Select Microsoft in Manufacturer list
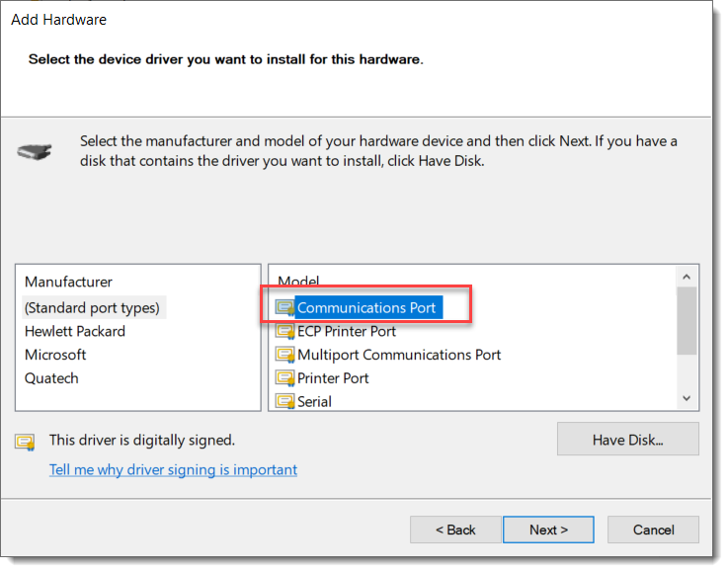The image size is (728, 572). [x=55, y=355]
